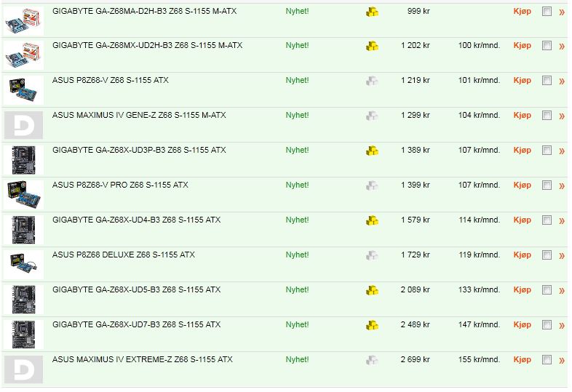Viewport: 572px width, 392px height.
Task: Click Kjøp for GIGABYTE GA-Z68MX-UD2H-B3
Action: click(x=522, y=46)
